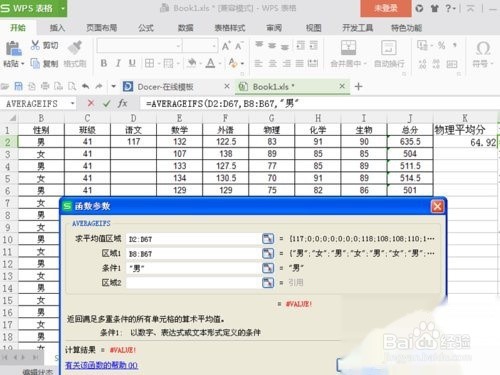500x375 pixels.
Task: Click the Undo arrow
Action: [x=86, y=87]
